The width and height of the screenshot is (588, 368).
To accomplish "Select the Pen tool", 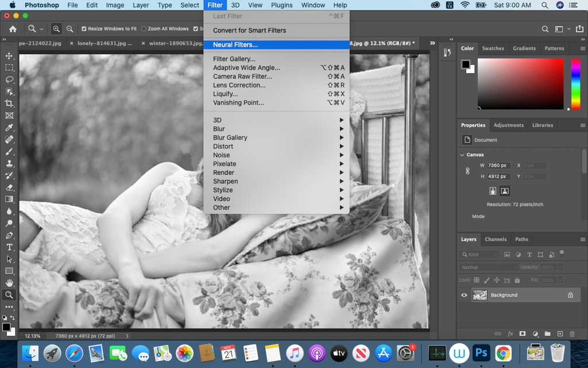I will (x=9, y=235).
